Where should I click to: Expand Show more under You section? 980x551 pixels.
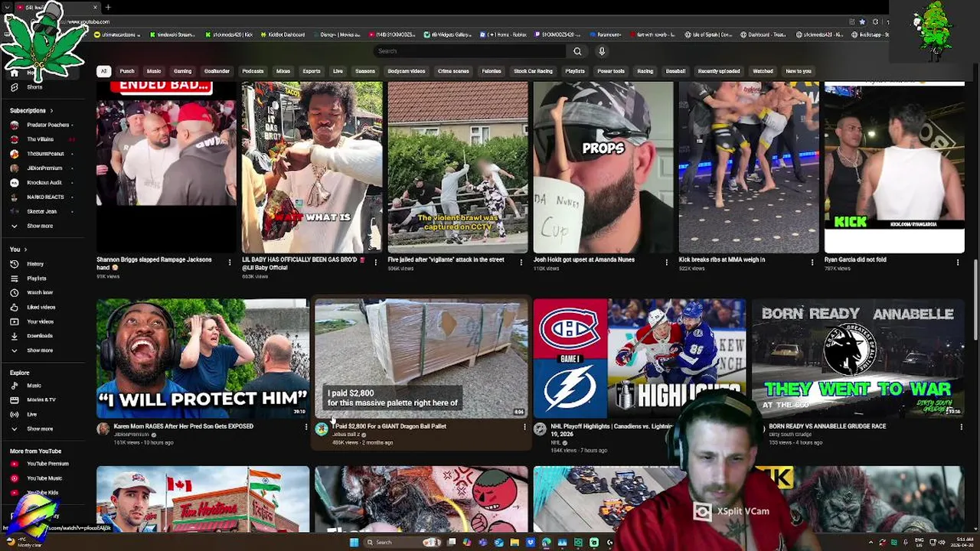[x=40, y=350]
